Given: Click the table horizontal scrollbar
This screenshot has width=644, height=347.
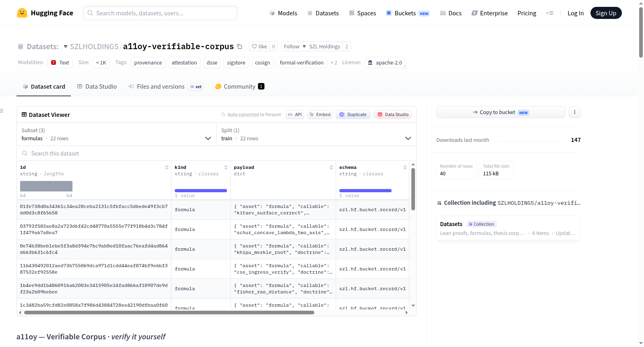Looking at the screenshot, I should pyautogui.click(x=169, y=312).
